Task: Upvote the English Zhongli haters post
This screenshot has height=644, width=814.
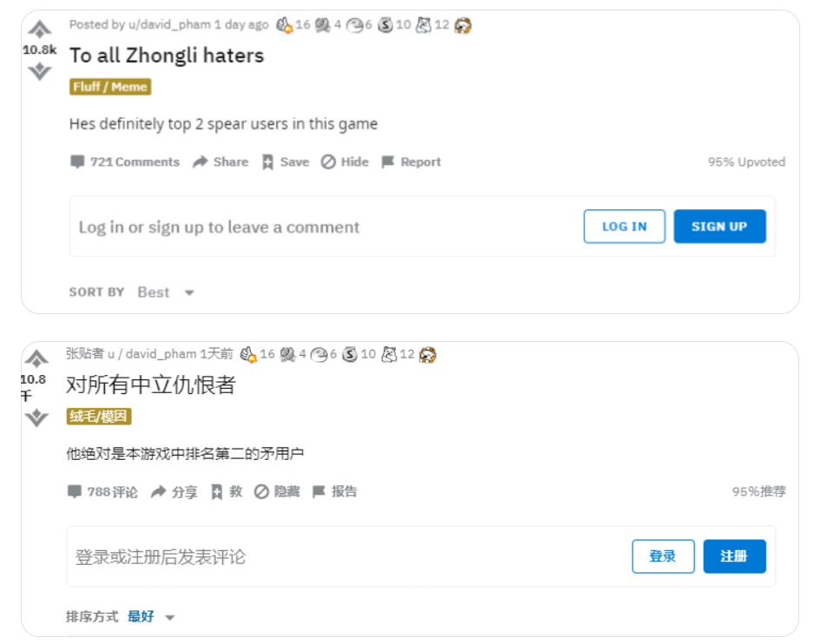Action: (x=39, y=30)
